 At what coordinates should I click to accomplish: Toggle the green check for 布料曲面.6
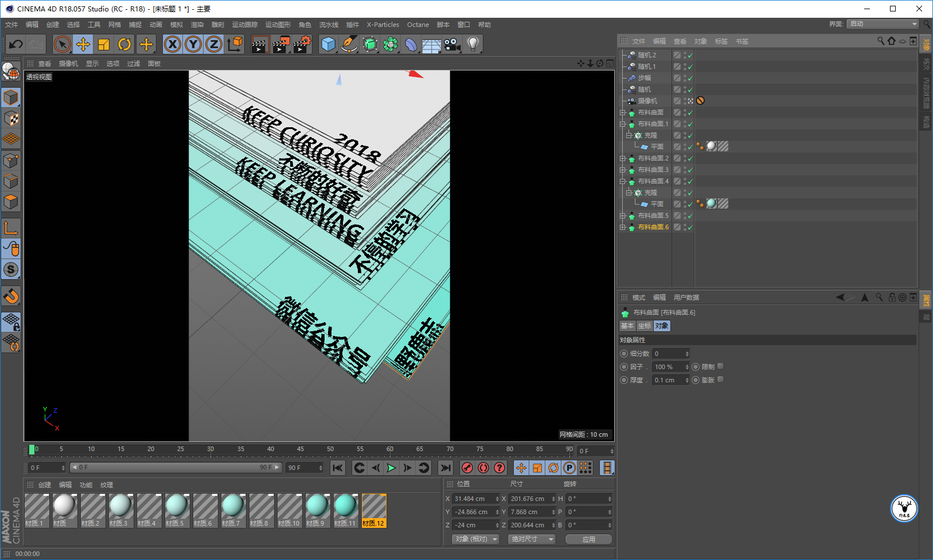(x=690, y=227)
